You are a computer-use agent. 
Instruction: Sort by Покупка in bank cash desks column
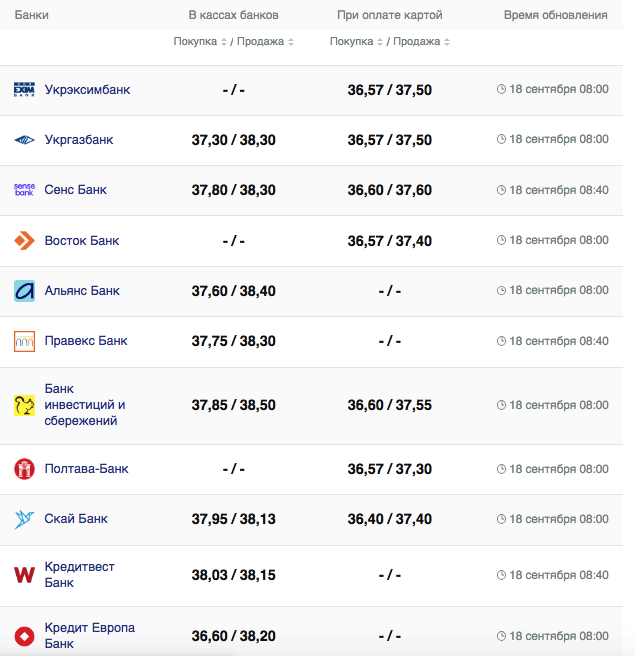pos(200,42)
